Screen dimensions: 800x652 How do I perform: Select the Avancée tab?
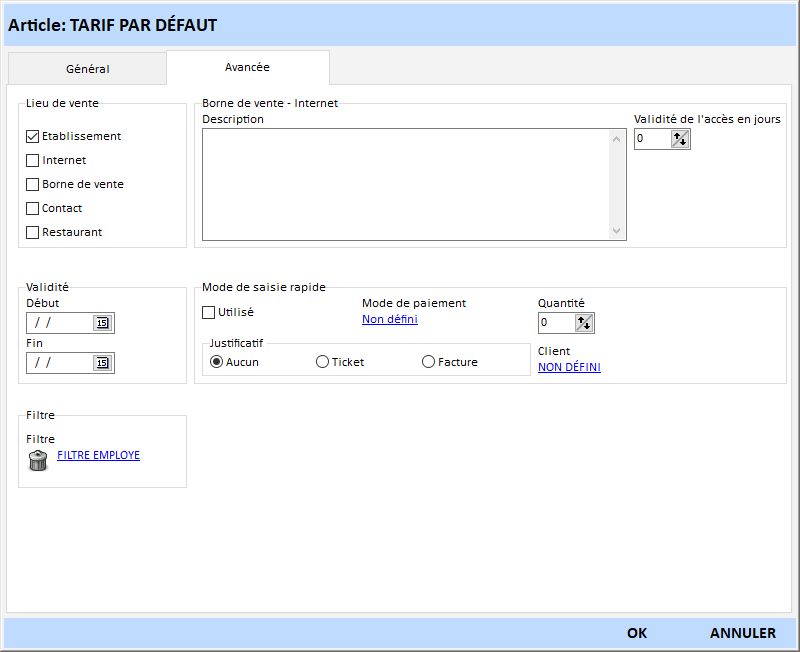click(x=247, y=67)
